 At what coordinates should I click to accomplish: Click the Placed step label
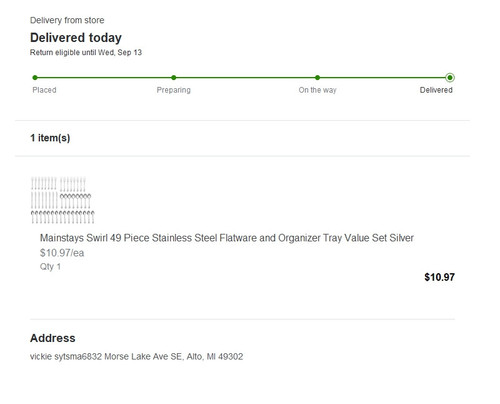pos(44,90)
